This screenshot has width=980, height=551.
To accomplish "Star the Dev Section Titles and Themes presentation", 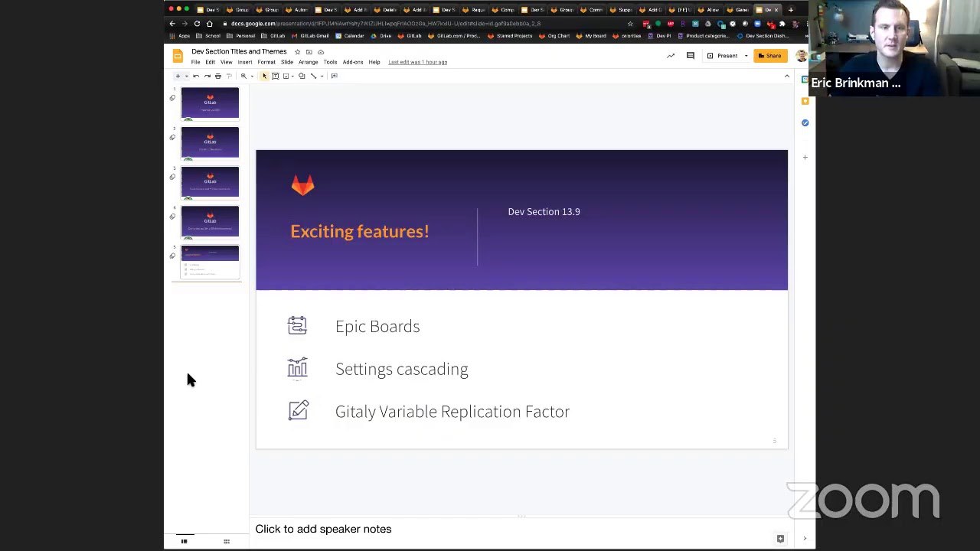I will click(x=297, y=52).
